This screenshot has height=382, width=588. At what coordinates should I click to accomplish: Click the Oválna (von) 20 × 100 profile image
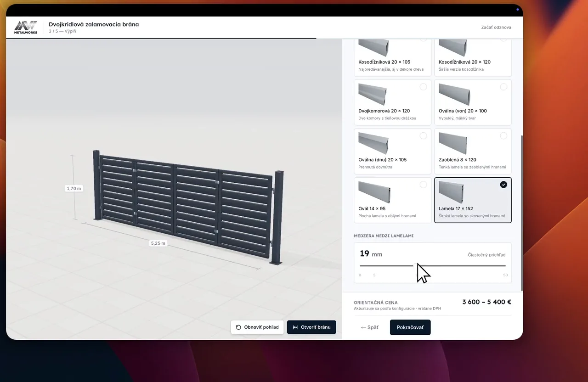click(454, 94)
